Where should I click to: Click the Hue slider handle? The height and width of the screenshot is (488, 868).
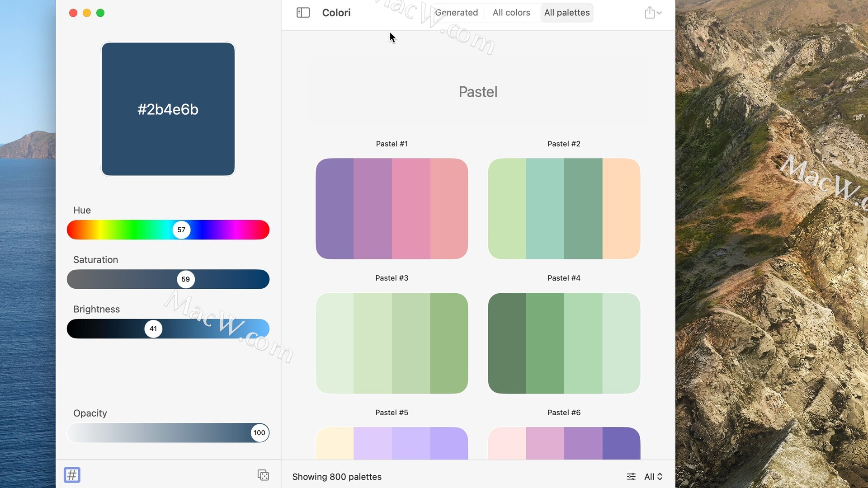(x=181, y=230)
